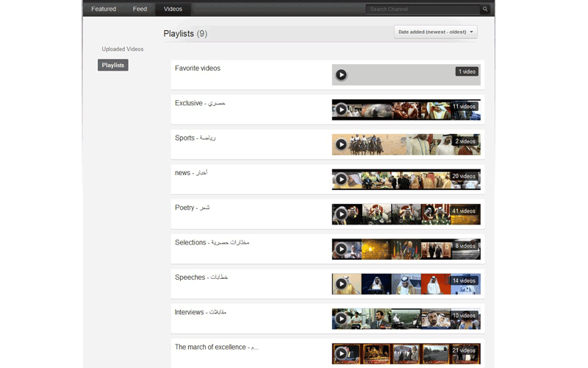Hit play icon on Poetry playlist

pyautogui.click(x=341, y=214)
